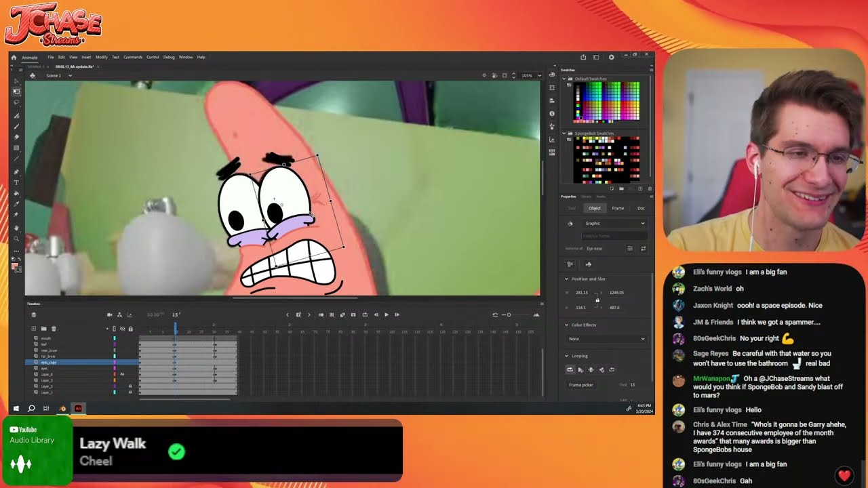
Task: Toggle the lock-all-layers column icon
Action: 130,329
